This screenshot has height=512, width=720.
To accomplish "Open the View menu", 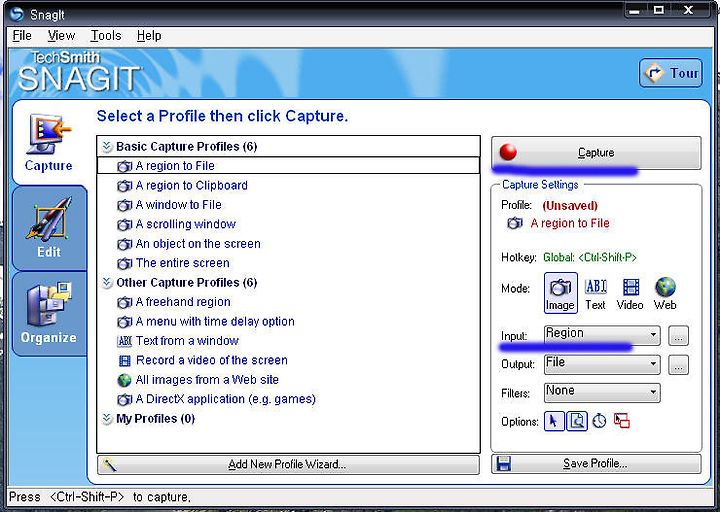I will coord(61,36).
